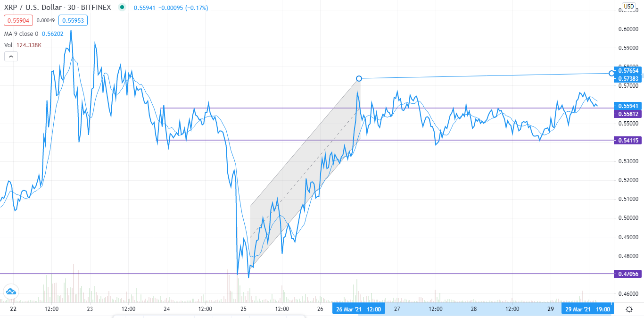
Task: Select trend line end handle near 0.57654
Action: (612, 73)
